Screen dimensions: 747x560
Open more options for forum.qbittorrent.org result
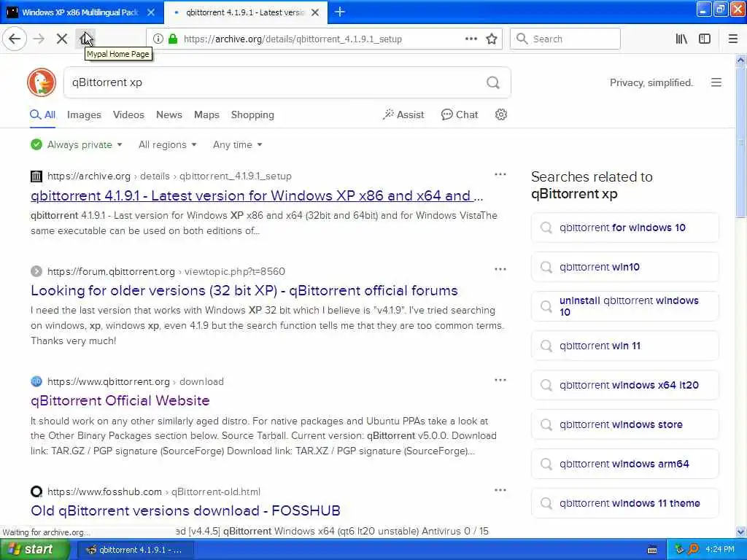(x=500, y=269)
